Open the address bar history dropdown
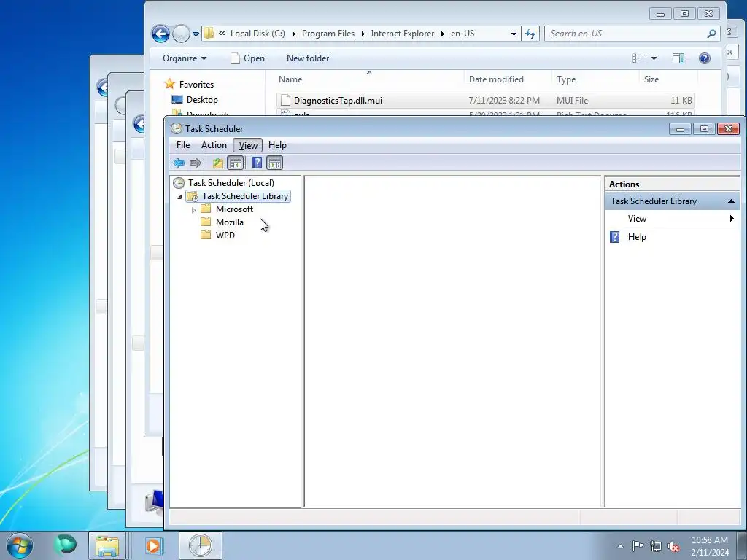The height and width of the screenshot is (560, 747). point(514,34)
